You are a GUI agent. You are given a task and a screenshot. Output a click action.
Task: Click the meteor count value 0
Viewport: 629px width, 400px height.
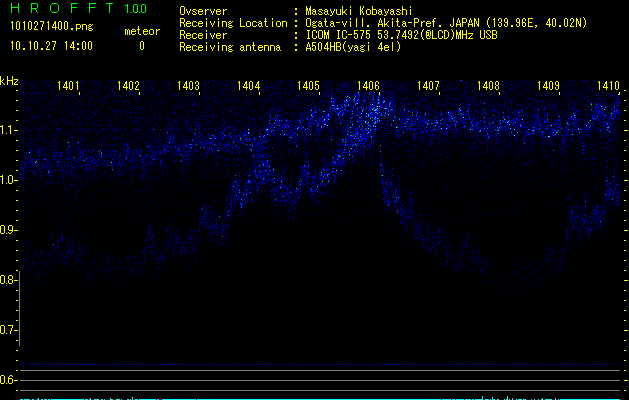tap(142, 46)
